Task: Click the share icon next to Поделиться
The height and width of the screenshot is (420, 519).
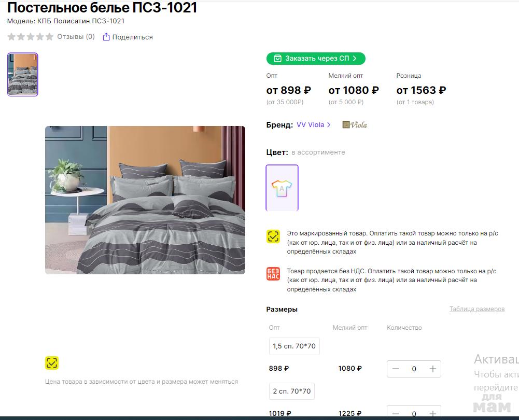Action: click(x=106, y=37)
